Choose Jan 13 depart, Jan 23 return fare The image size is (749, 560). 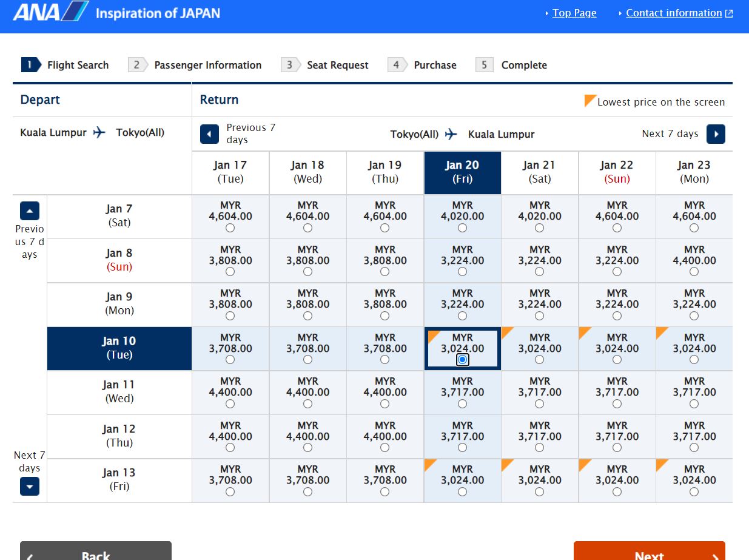[694, 492]
